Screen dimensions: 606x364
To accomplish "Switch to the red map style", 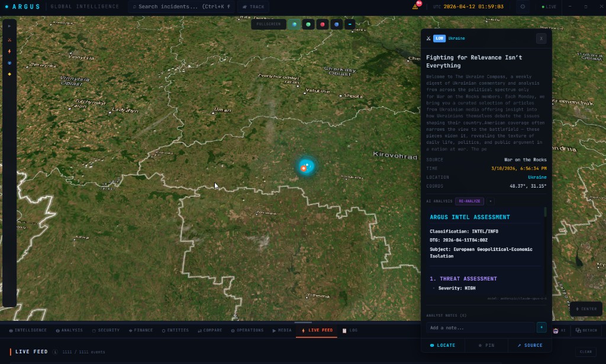I will 323,24.
